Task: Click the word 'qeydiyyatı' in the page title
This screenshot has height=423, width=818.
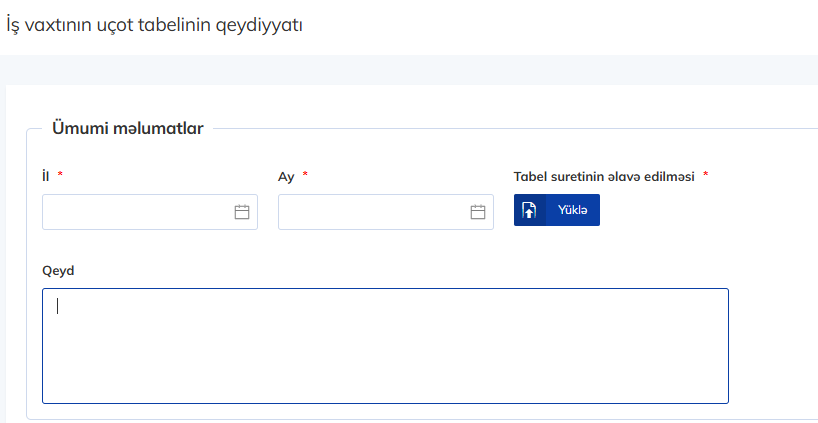Action: click(x=264, y=24)
